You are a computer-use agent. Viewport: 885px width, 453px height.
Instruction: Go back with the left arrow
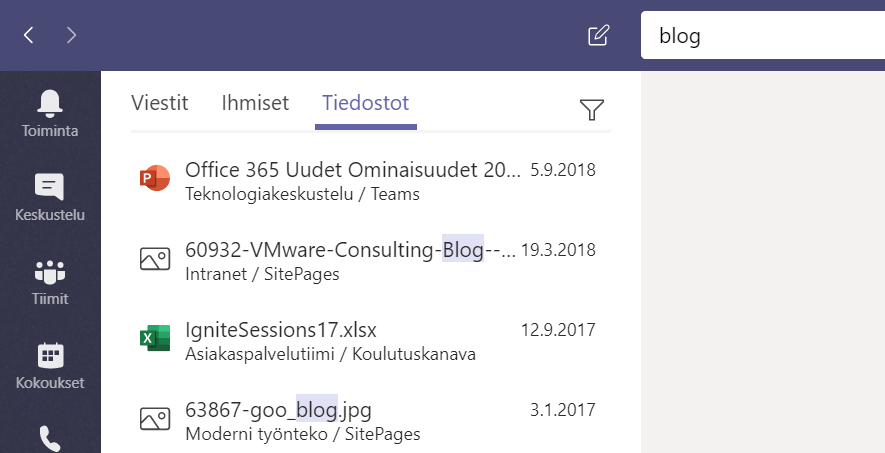pyautogui.click(x=29, y=36)
